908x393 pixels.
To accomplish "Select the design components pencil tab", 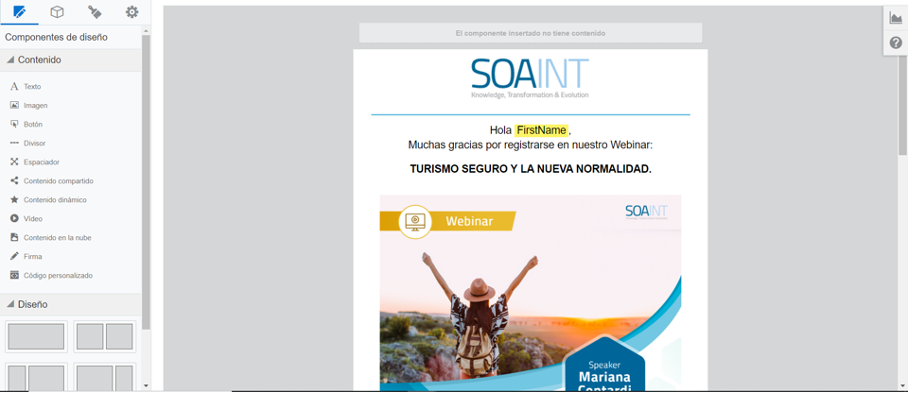I will click(19, 12).
